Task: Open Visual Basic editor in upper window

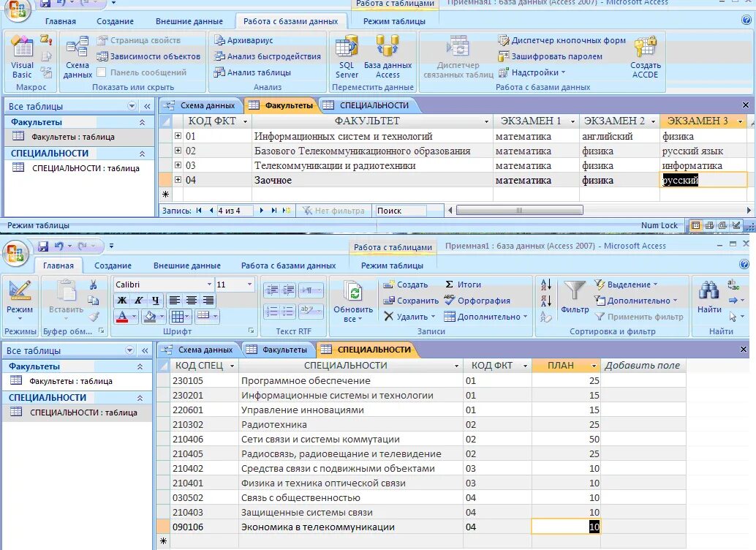Action: click(22, 57)
